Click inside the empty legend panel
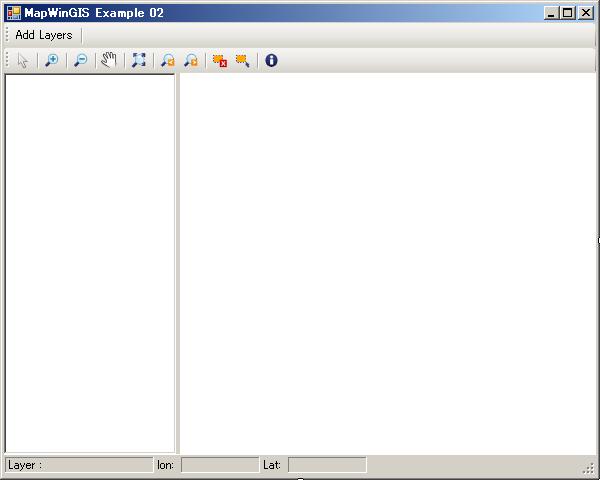Screen dimensions: 600x480 click(90, 262)
